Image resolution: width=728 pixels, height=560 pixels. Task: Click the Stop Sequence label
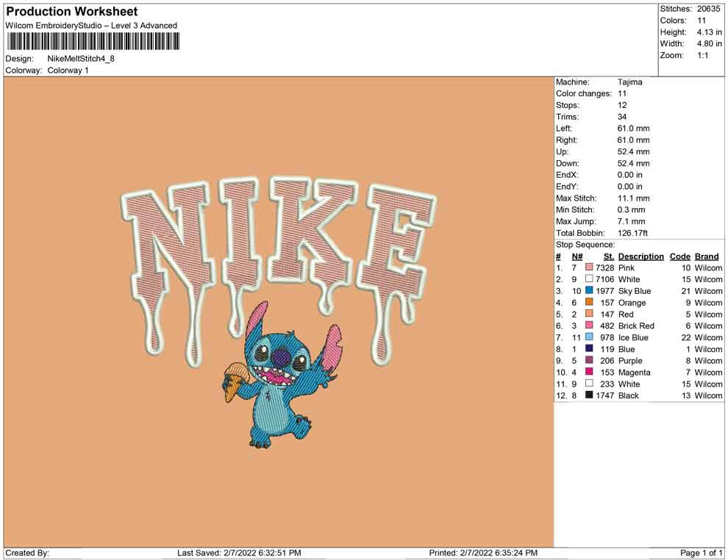point(585,245)
